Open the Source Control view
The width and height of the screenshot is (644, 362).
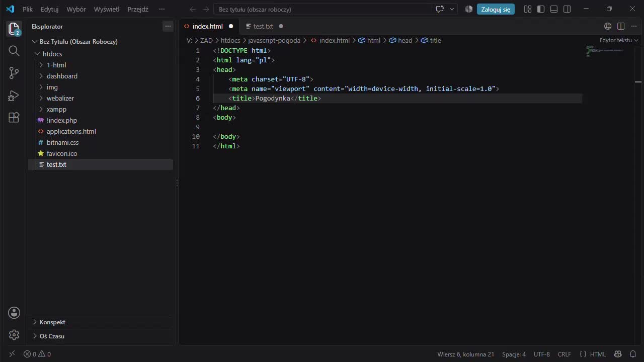tap(14, 73)
